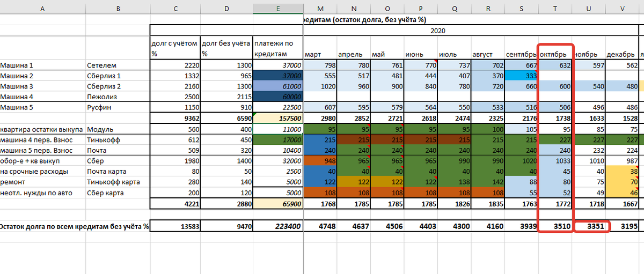Select October cell with value 632
This screenshot has width=644, height=274.
tap(555, 65)
